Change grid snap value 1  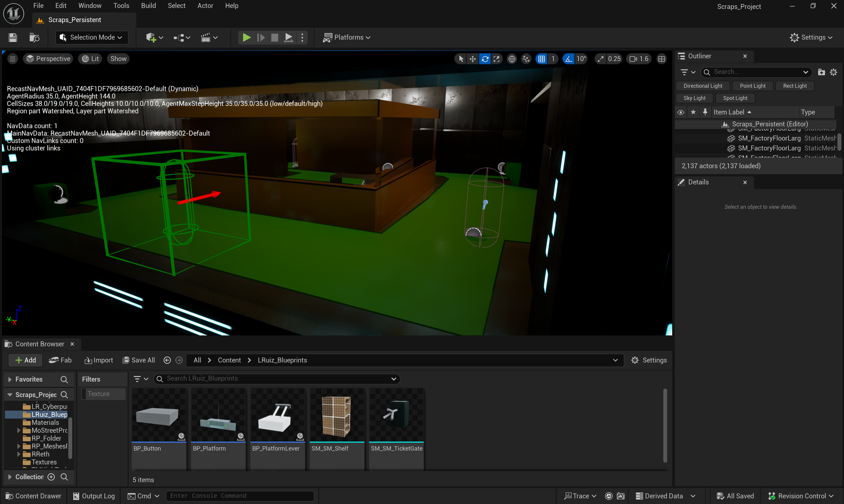(x=553, y=59)
